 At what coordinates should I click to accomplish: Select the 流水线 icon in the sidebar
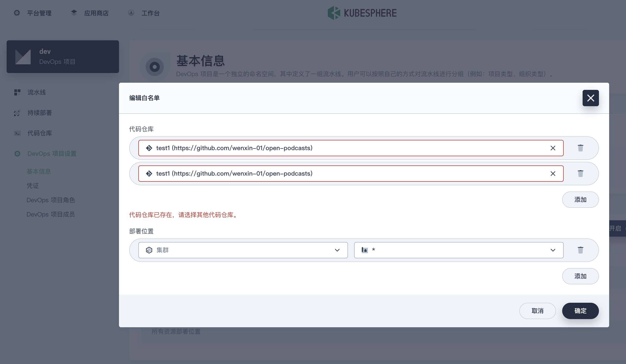(17, 92)
